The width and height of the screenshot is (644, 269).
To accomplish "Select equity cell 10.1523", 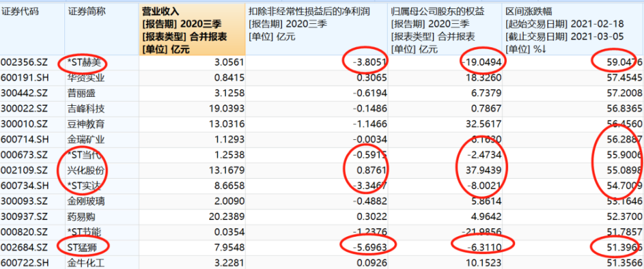I will [484, 263].
